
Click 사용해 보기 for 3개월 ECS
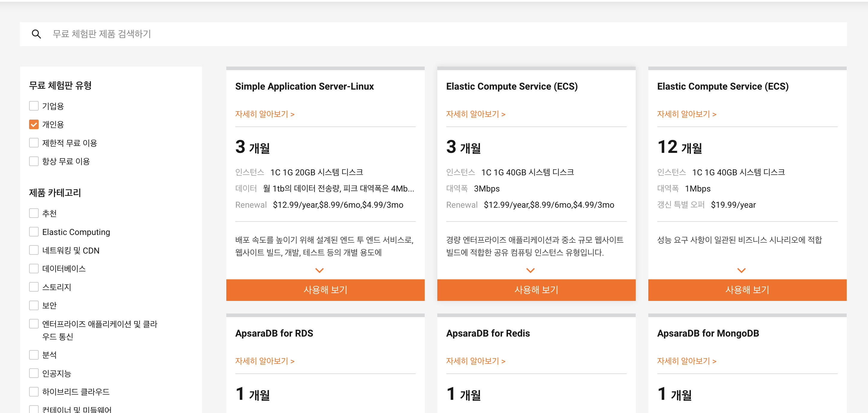536,290
